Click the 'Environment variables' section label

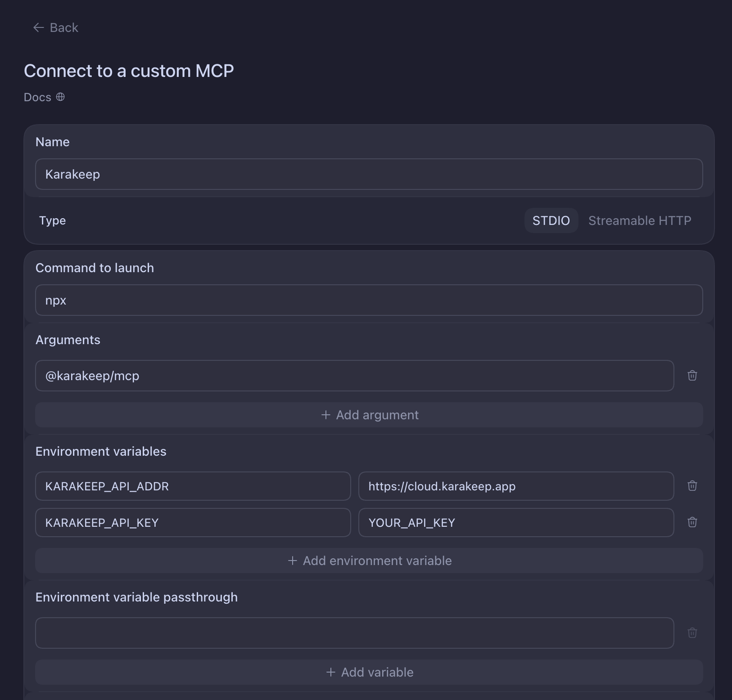(x=101, y=451)
